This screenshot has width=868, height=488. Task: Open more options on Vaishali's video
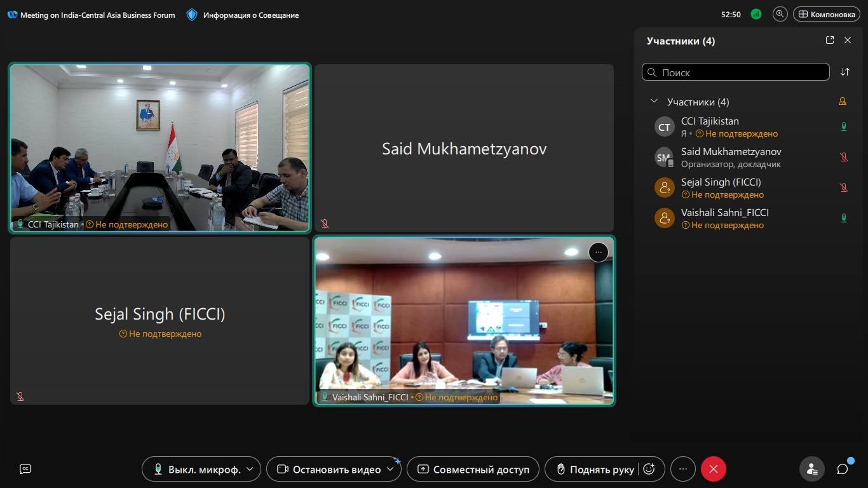[598, 252]
